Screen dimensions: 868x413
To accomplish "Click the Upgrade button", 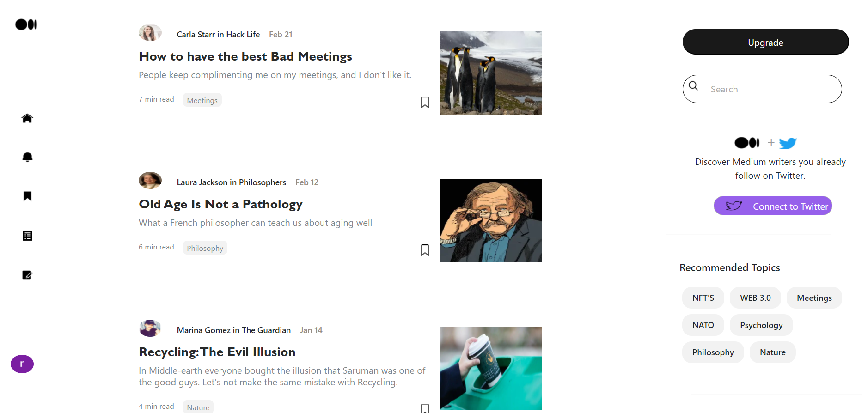I will click(x=765, y=42).
